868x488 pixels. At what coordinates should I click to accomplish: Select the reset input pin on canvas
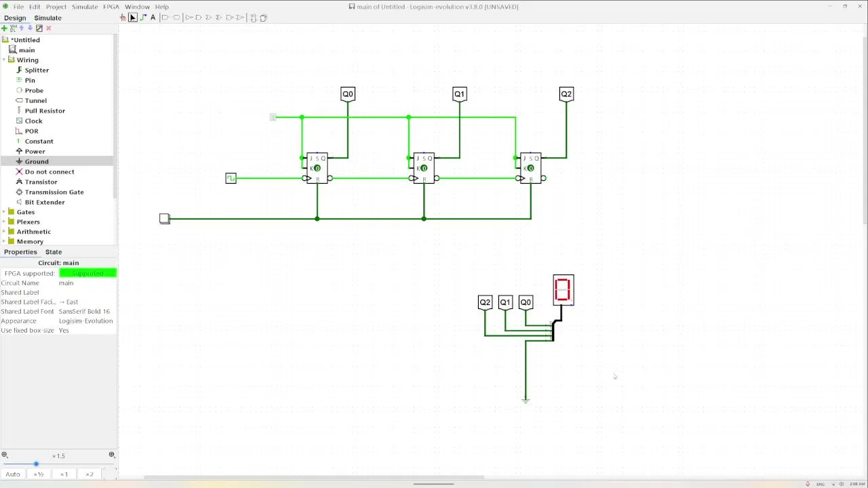[x=165, y=218]
